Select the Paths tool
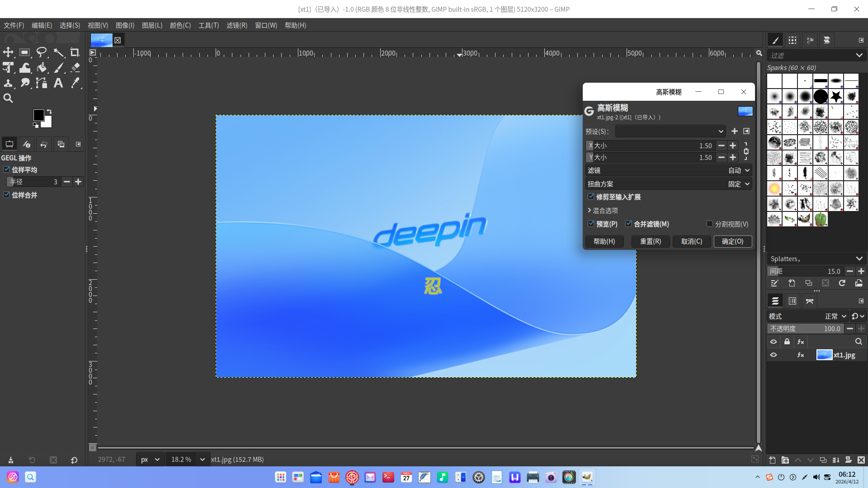The width and height of the screenshot is (868, 488). (42, 83)
